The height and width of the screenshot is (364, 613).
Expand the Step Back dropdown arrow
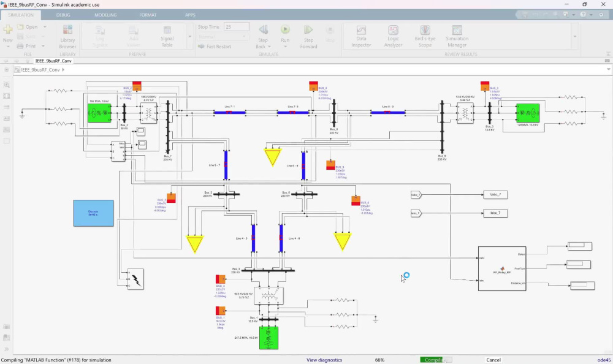click(x=269, y=47)
